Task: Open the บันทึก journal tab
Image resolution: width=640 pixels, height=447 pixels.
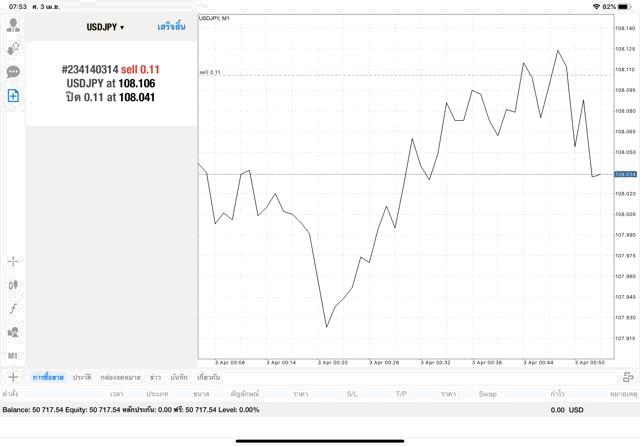Action: (x=179, y=377)
